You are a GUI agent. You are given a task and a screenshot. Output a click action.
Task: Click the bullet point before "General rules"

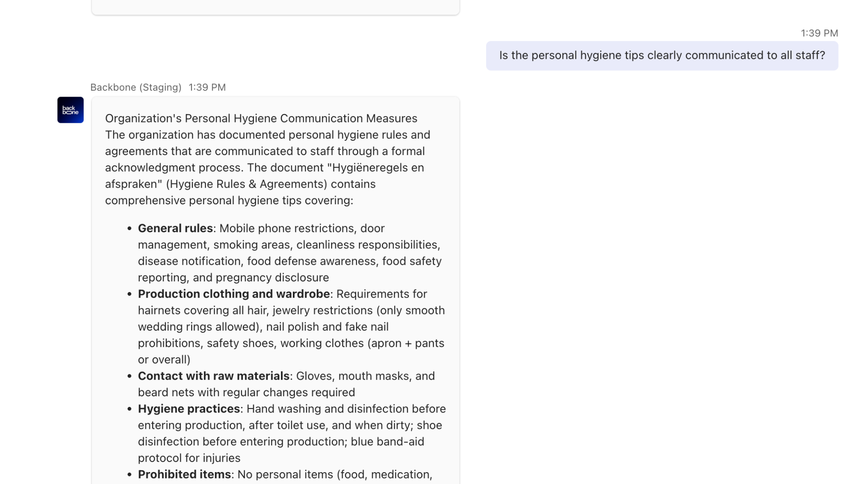[129, 228]
